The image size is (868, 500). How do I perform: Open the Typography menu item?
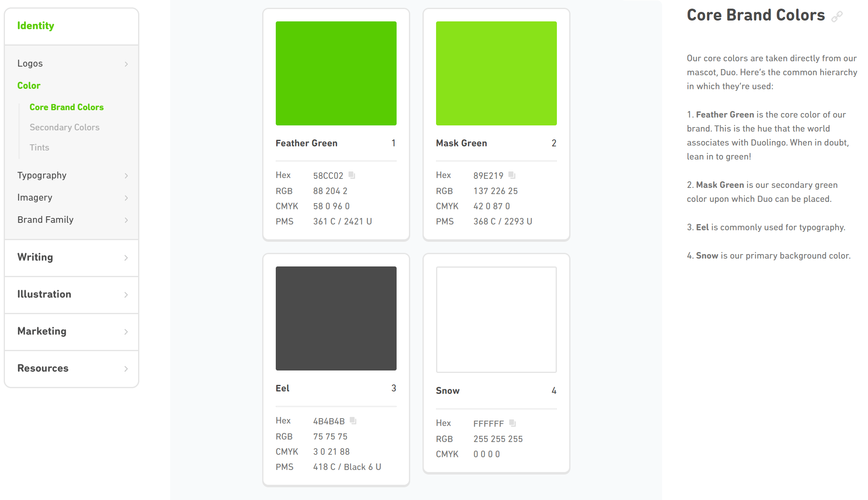42,176
